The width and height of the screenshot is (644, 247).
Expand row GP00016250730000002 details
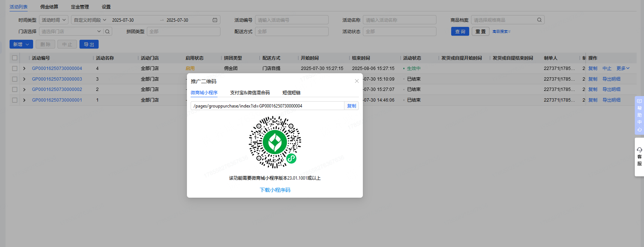point(24,89)
